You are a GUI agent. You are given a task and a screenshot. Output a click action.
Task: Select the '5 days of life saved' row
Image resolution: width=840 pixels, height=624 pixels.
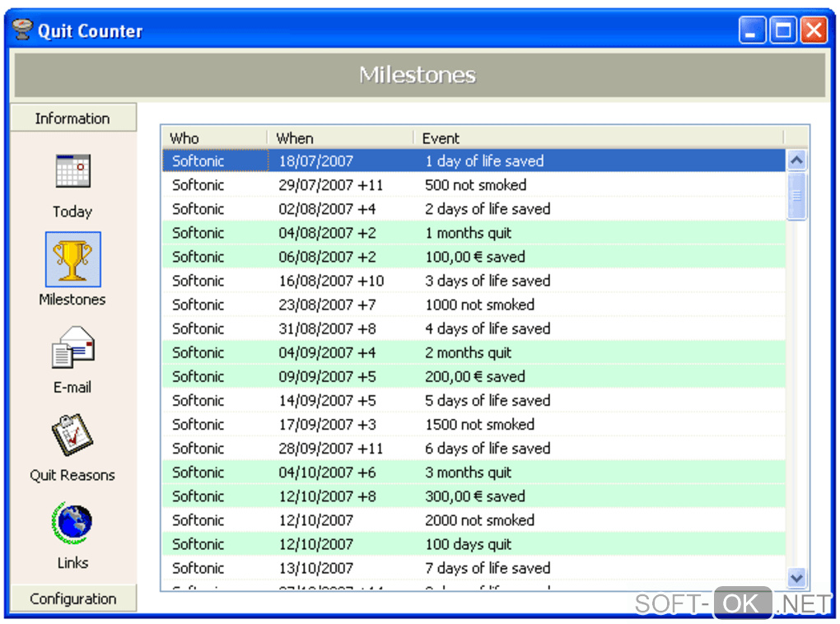[474, 400]
